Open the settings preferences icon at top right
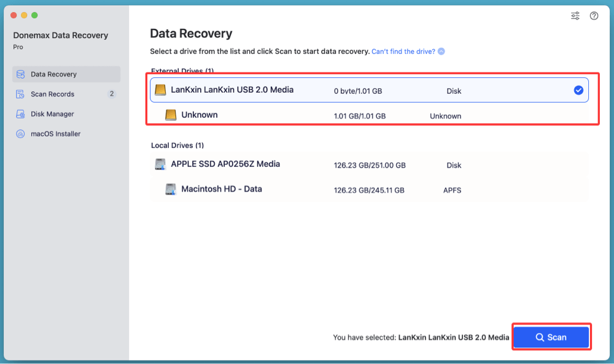Screen dimensions: 614x364 click(x=575, y=16)
